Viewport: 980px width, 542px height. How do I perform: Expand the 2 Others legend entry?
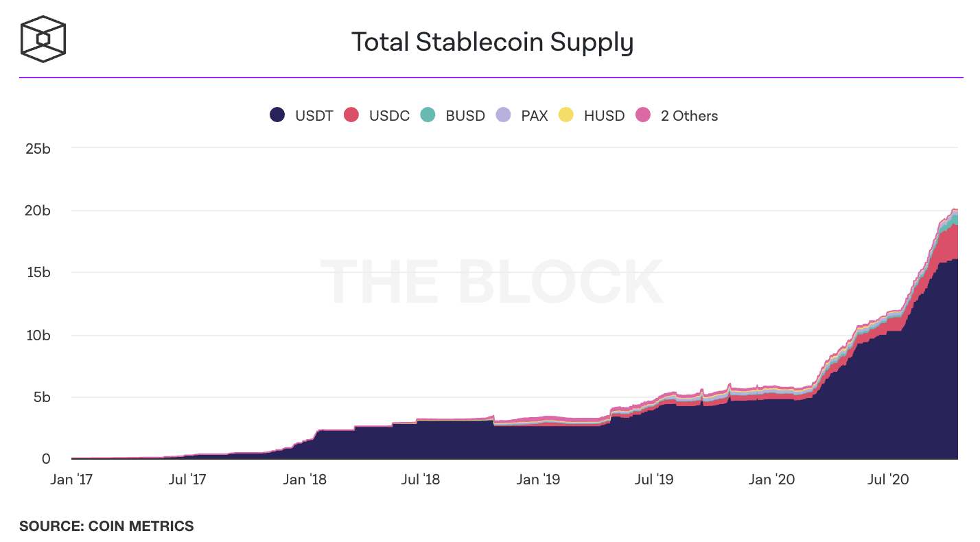[689, 116]
